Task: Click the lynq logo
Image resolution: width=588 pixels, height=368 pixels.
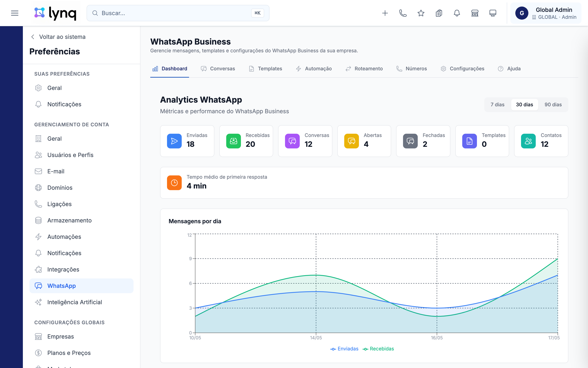Action: [x=56, y=13]
